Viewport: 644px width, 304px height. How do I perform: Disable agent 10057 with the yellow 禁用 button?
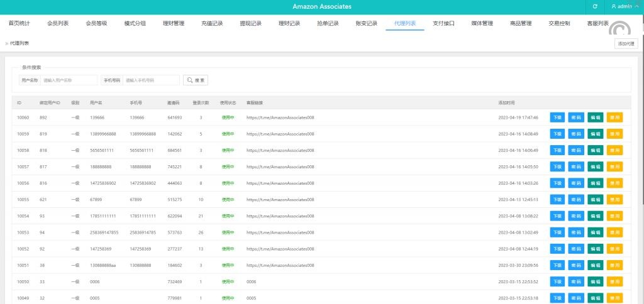click(614, 166)
